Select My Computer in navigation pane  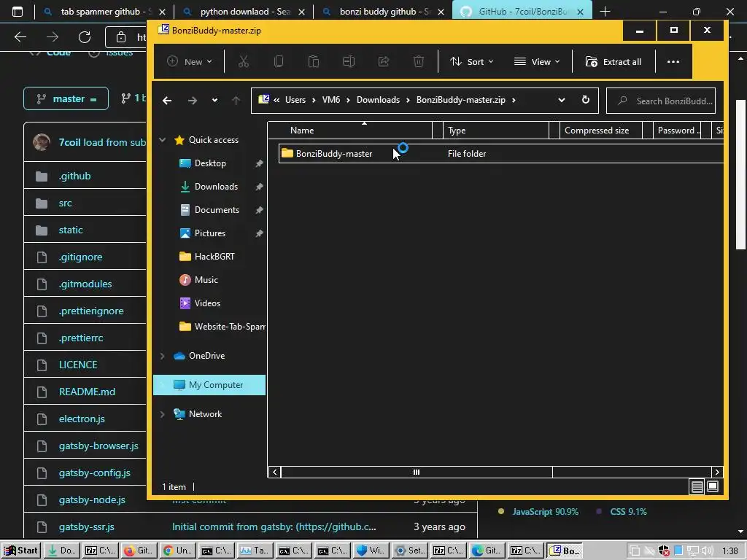[209, 385]
